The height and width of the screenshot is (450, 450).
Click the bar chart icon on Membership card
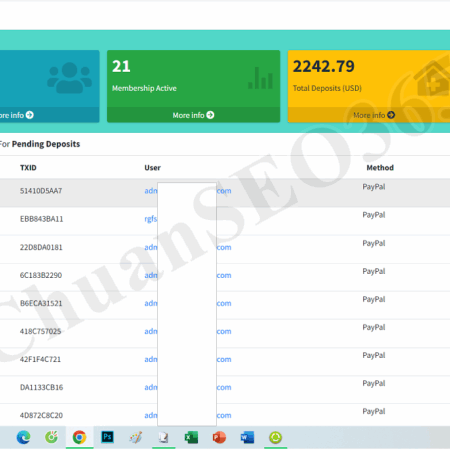click(261, 78)
